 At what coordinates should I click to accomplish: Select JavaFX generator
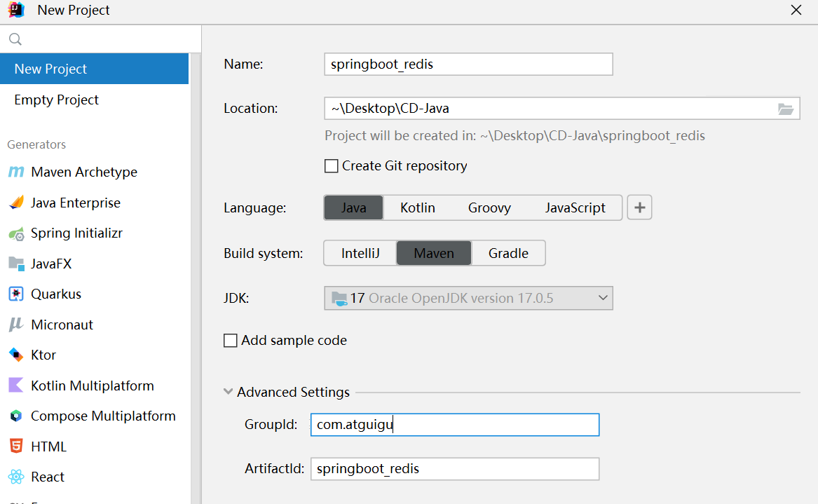point(95,264)
